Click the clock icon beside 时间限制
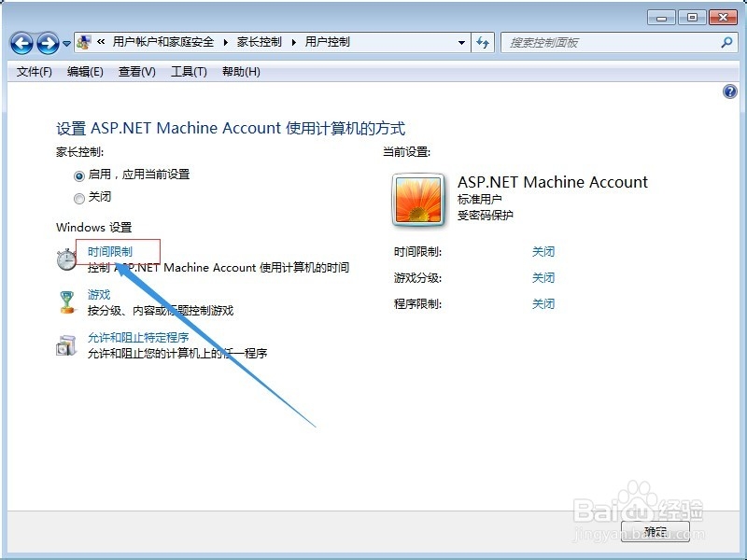Screen dimensions: 747x560 pos(66,258)
